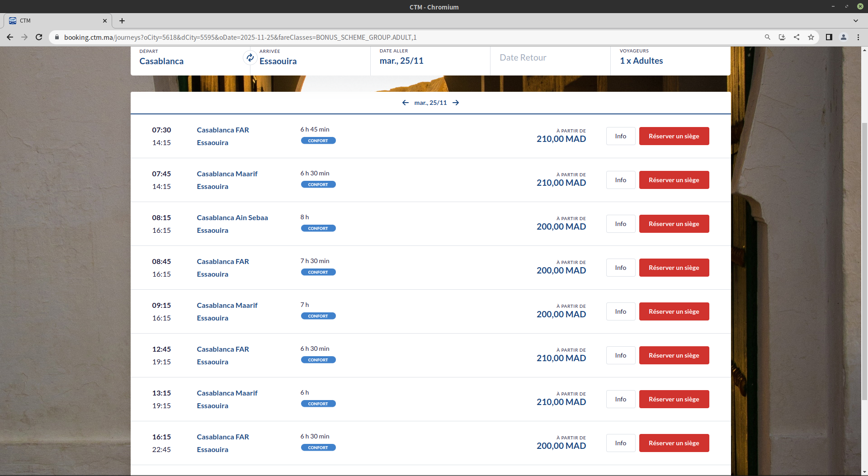Navigate back in browser
The height and width of the screenshot is (476, 868).
pyautogui.click(x=10, y=37)
